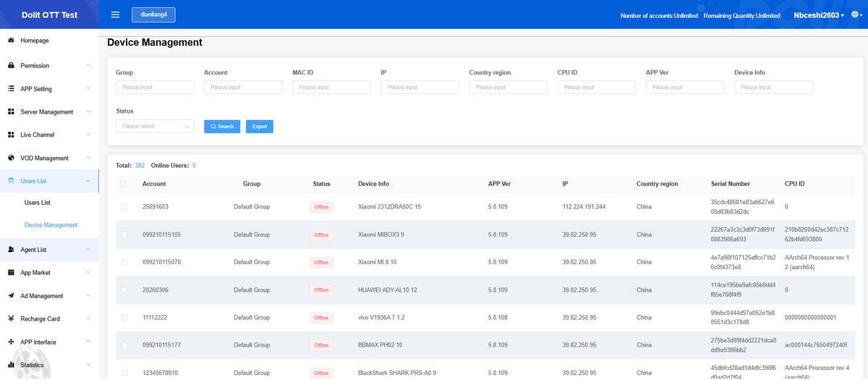Click the IP filter input

point(420,87)
